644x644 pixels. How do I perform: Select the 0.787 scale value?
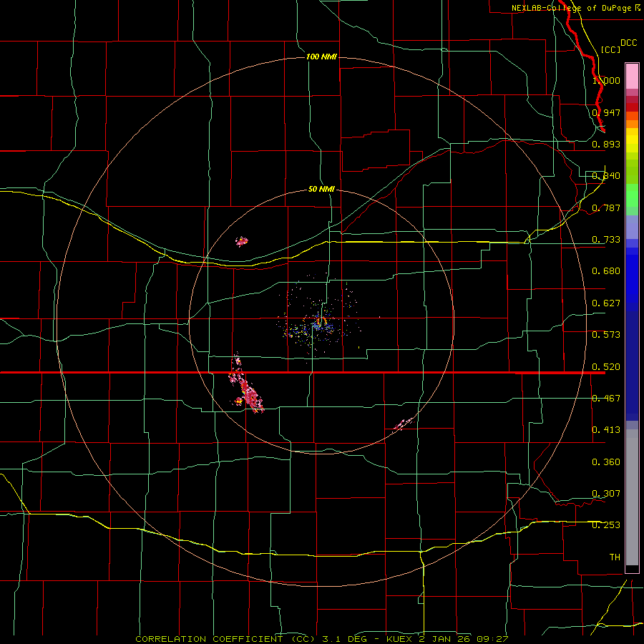click(x=606, y=208)
